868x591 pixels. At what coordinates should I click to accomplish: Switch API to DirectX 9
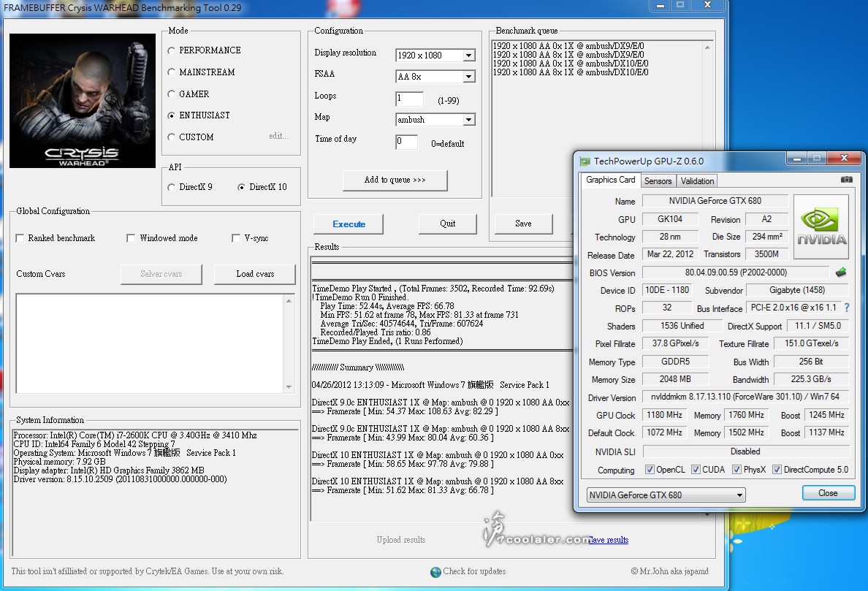pyautogui.click(x=171, y=188)
